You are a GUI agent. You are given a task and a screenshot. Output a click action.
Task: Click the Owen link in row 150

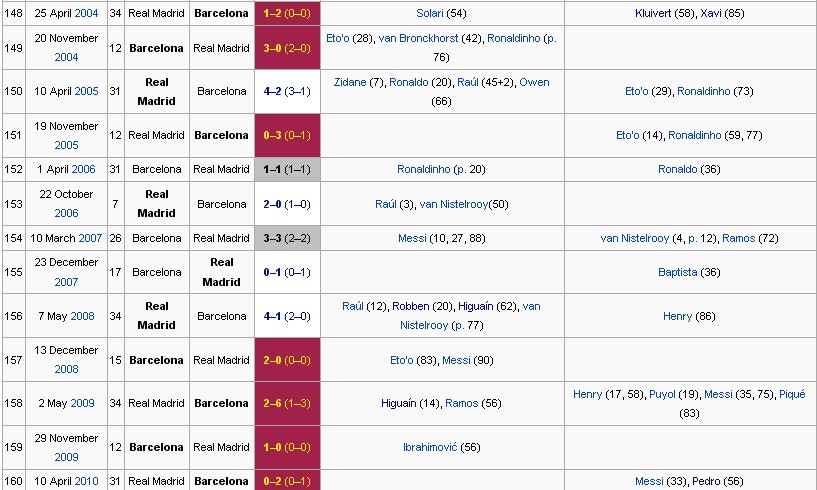(534, 82)
